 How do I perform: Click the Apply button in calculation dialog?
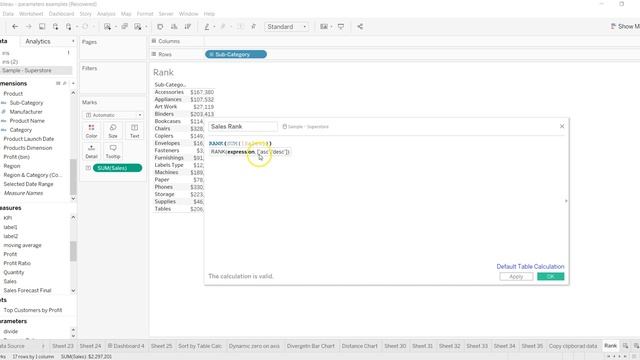(516, 276)
